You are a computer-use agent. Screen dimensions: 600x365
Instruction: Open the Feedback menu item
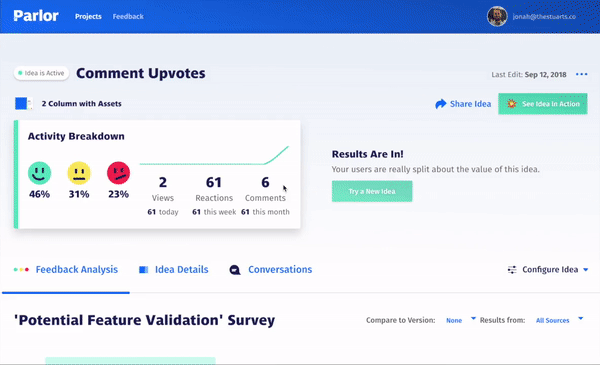pyautogui.click(x=128, y=16)
